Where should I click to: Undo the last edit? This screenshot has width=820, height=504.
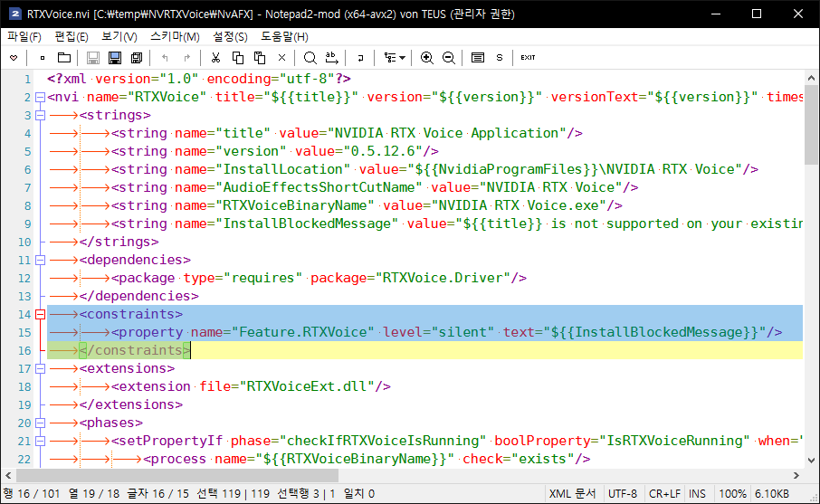(x=166, y=58)
